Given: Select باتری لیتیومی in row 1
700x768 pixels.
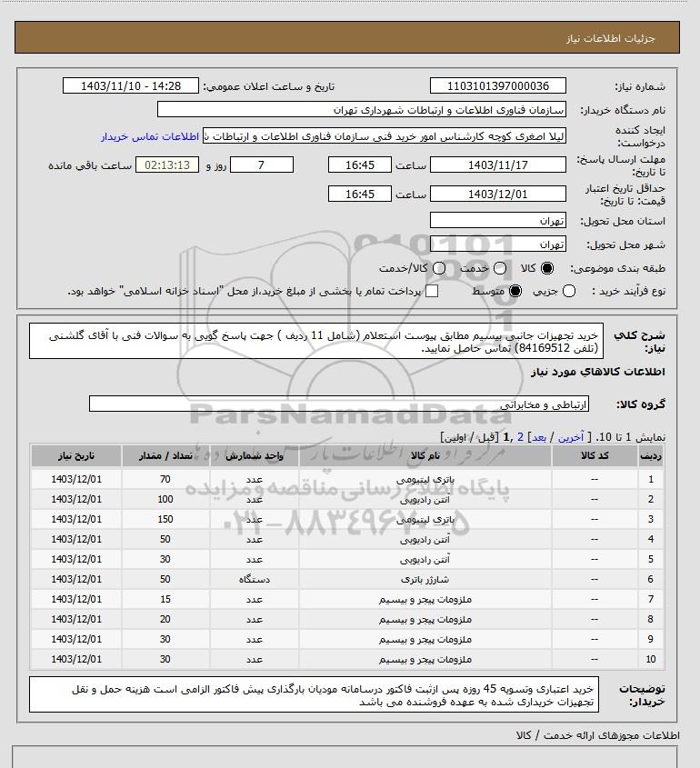Looking at the screenshot, I should click(x=425, y=480).
